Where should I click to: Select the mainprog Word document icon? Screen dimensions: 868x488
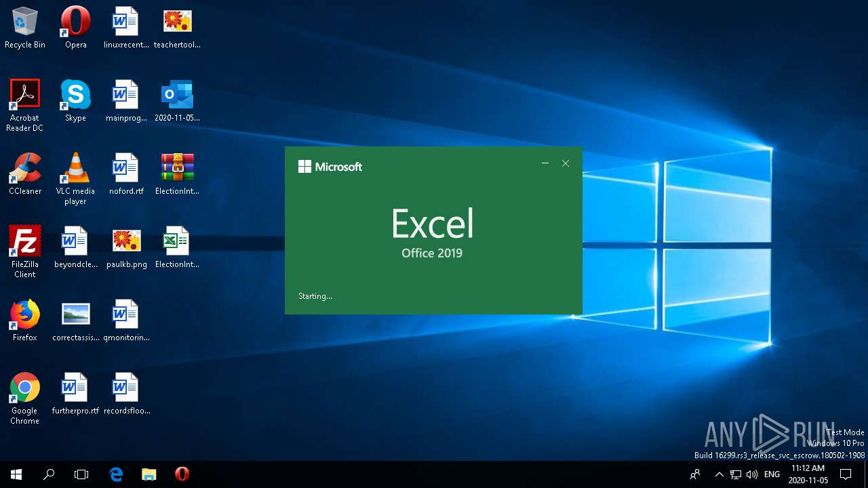126,101
